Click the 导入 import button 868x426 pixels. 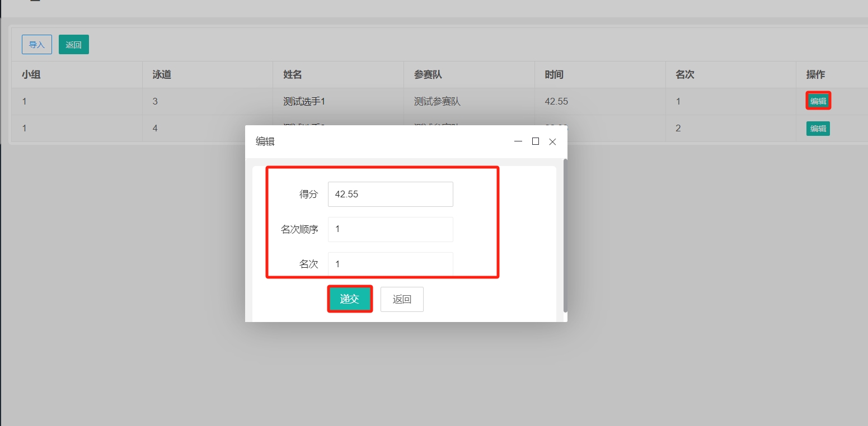(x=37, y=45)
